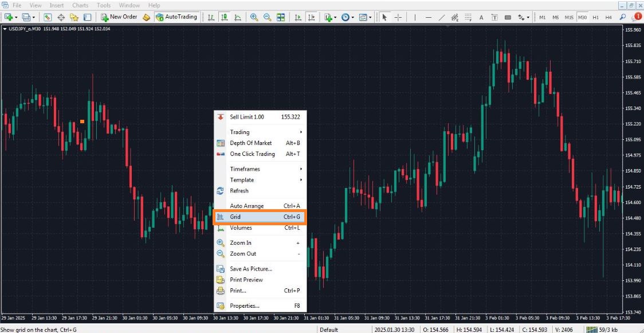Select the Add Text tool
This screenshot has width=644, height=333.
point(481,17)
